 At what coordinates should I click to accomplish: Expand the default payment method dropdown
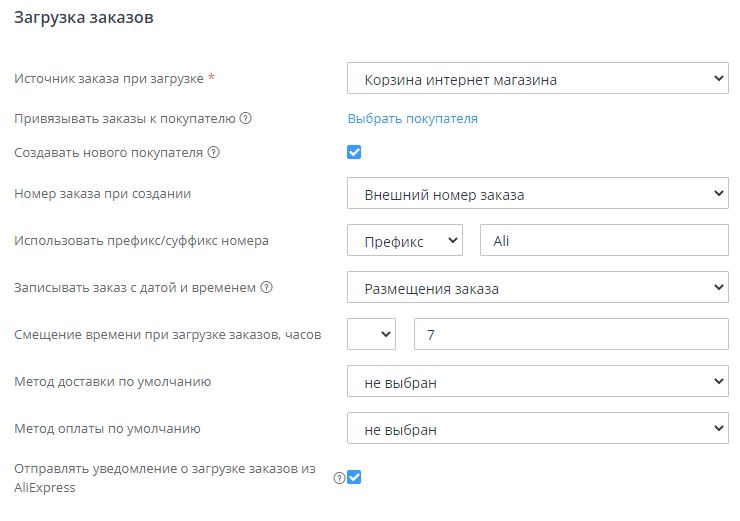point(537,429)
